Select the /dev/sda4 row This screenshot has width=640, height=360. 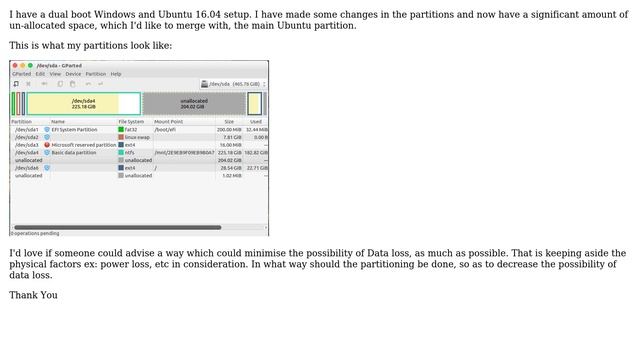139,153
